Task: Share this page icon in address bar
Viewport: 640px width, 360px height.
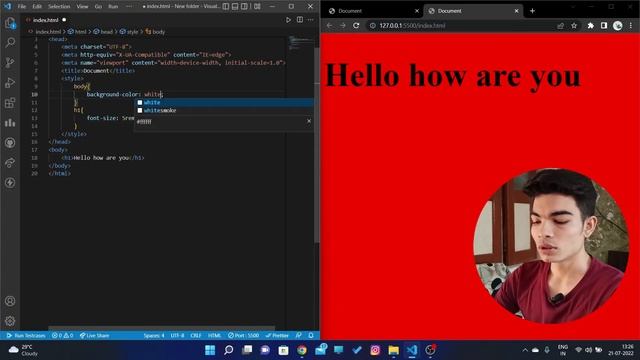Action: tap(560, 26)
